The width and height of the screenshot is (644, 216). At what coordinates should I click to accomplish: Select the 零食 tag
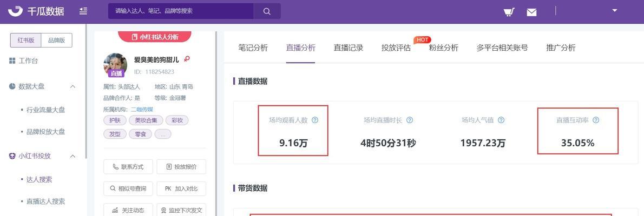pyautogui.click(x=141, y=134)
